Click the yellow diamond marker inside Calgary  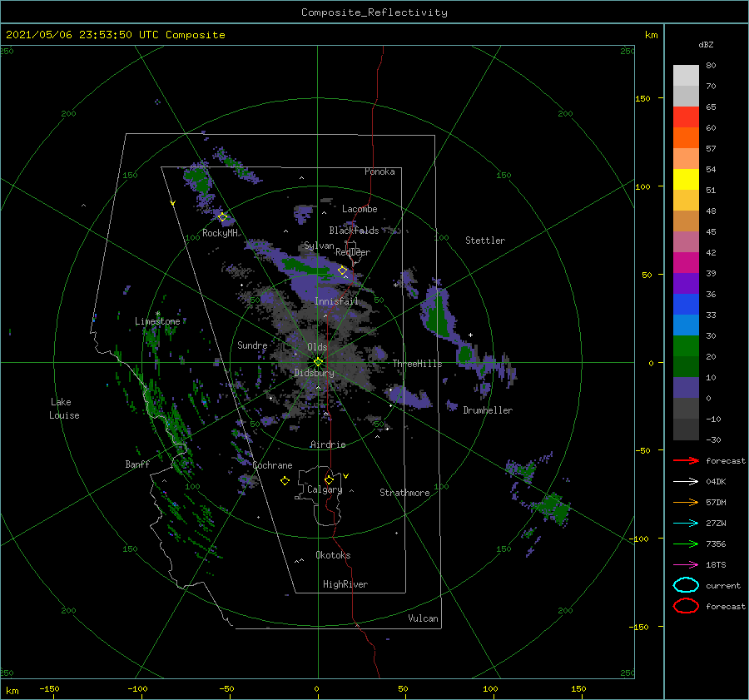pos(329,479)
